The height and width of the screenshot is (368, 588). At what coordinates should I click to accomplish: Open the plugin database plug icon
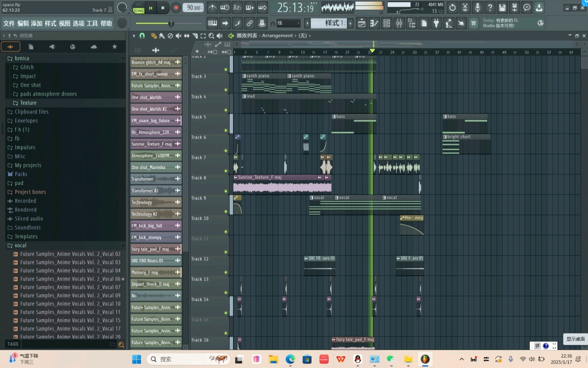click(x=436, y=23)
